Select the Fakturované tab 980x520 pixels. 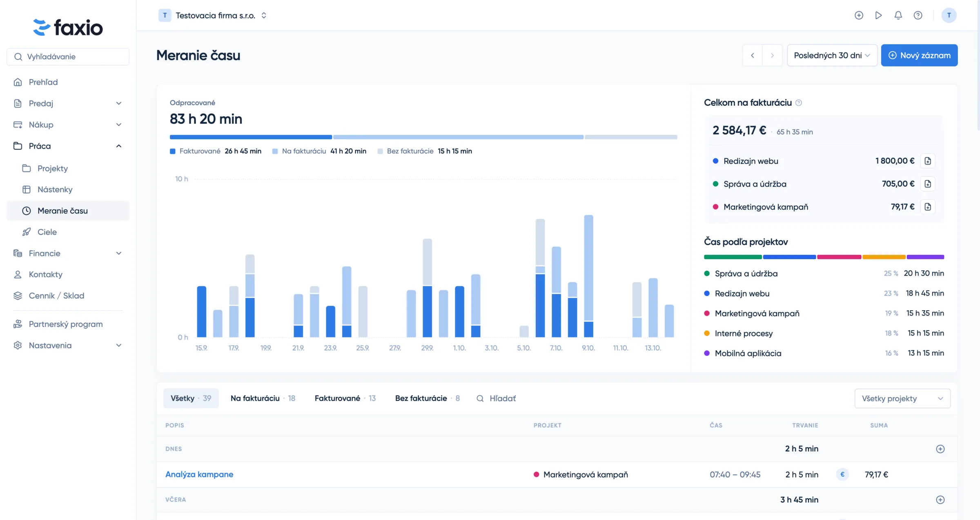(345, 398)
